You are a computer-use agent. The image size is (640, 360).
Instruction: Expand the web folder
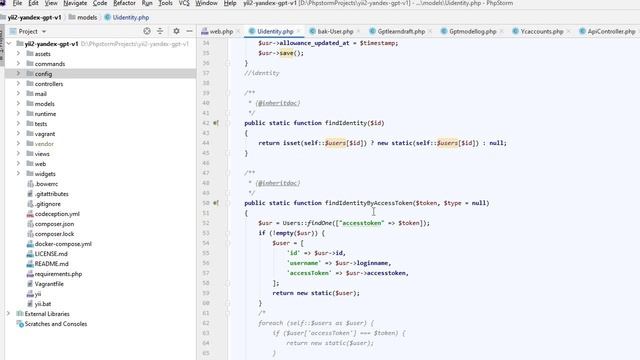click(18, 164)
